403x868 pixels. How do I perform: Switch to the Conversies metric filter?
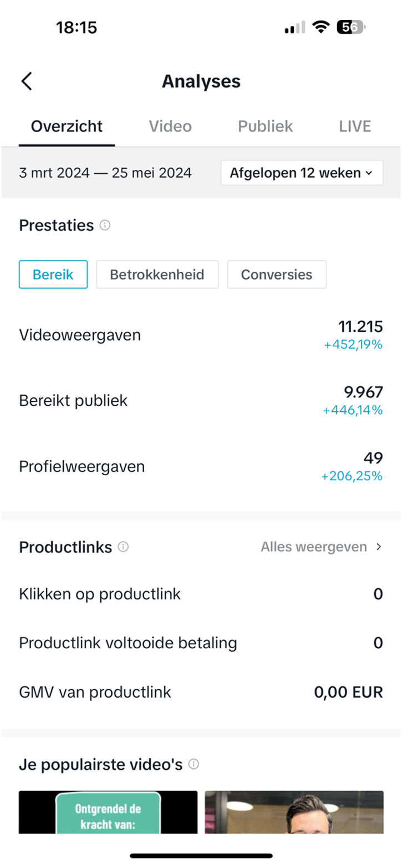[277, 274]
